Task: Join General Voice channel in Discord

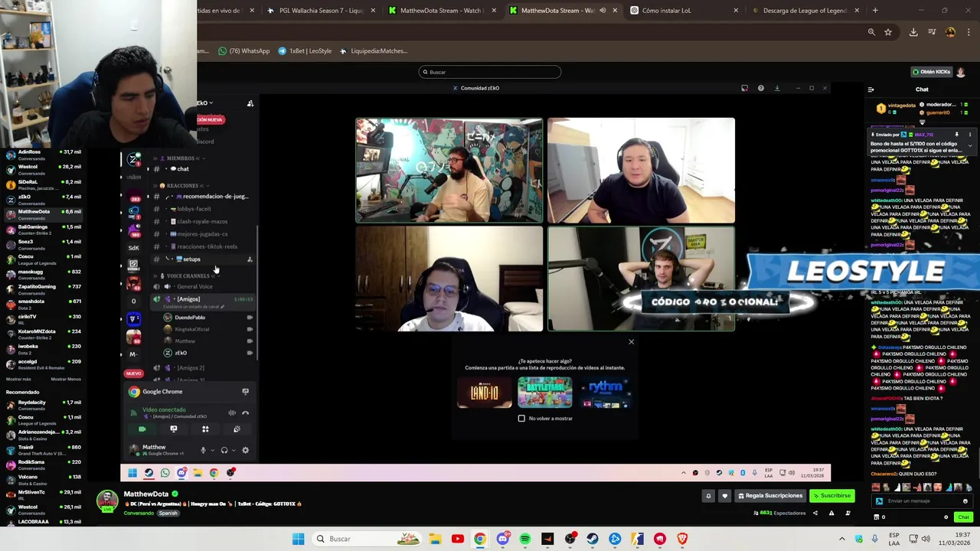Action: coord(204,286)
